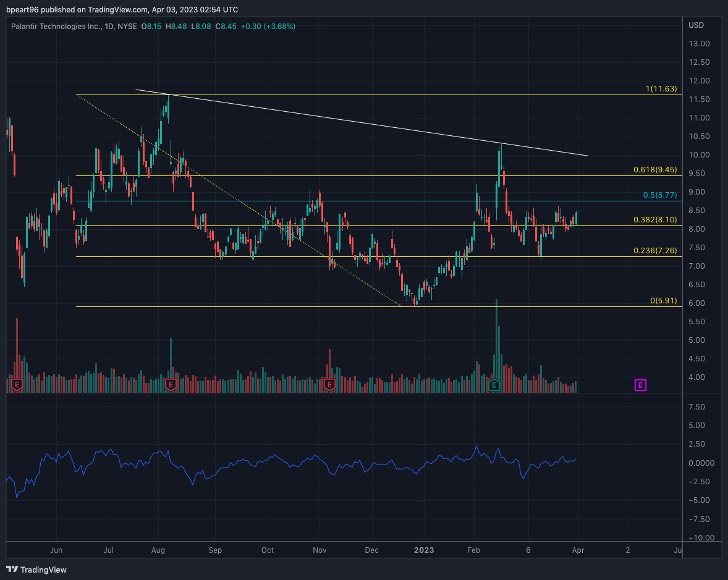
Task: Click the August earnings "E" badge
Action: pos(170,384)
